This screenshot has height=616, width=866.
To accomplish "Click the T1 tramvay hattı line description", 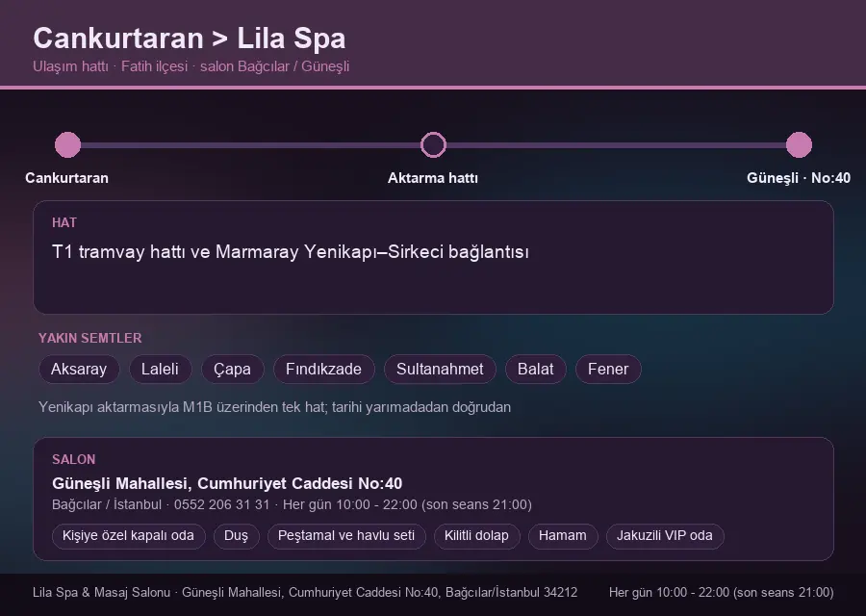I will coord(291,252).
